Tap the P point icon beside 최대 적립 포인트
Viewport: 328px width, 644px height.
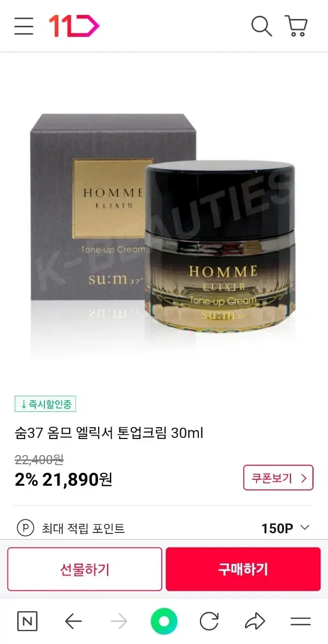[25, 528]
